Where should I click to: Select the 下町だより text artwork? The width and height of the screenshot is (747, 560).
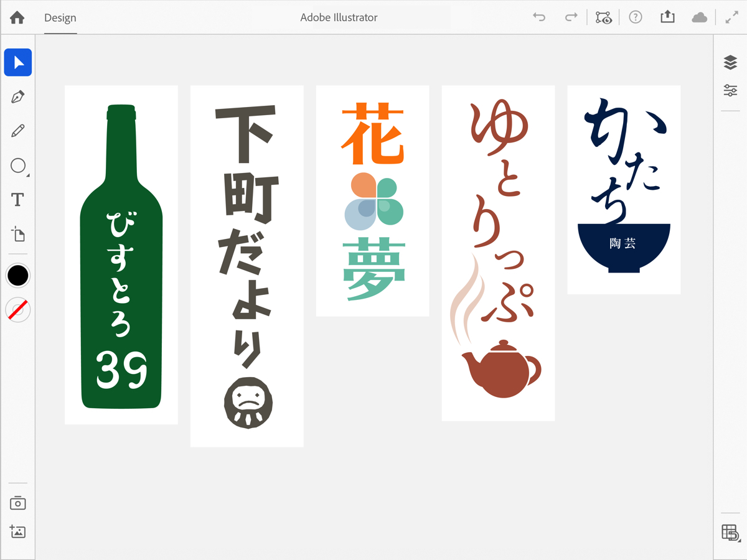click(247, 238)
